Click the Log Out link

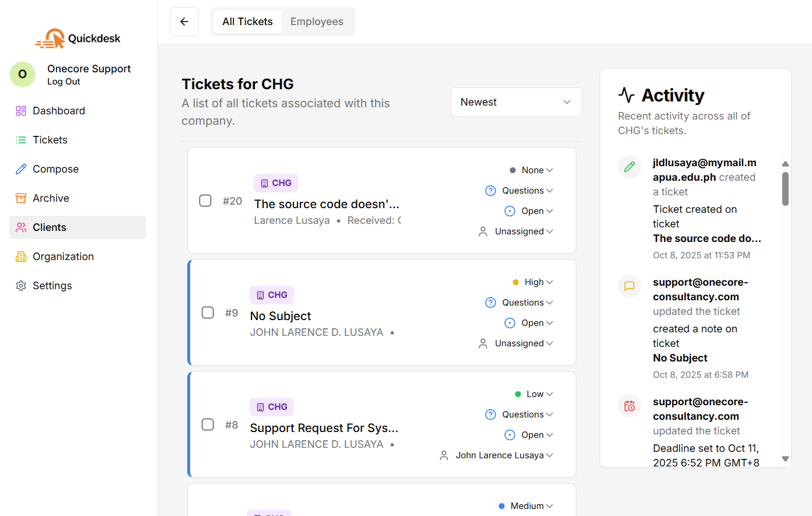click(x=64, y=82)
